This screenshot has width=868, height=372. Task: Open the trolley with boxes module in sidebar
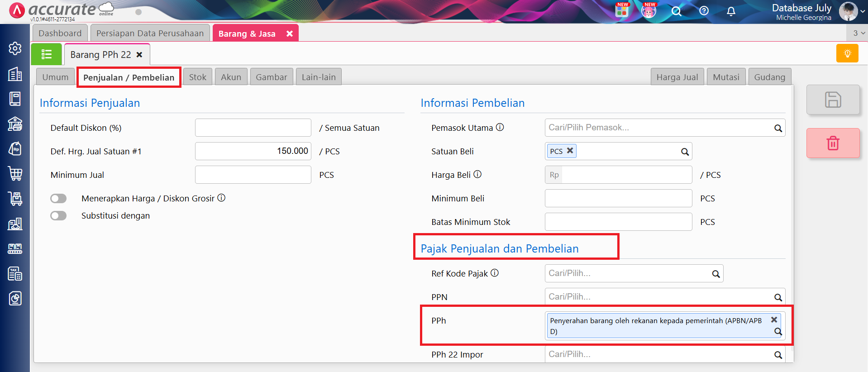(15, 198)
